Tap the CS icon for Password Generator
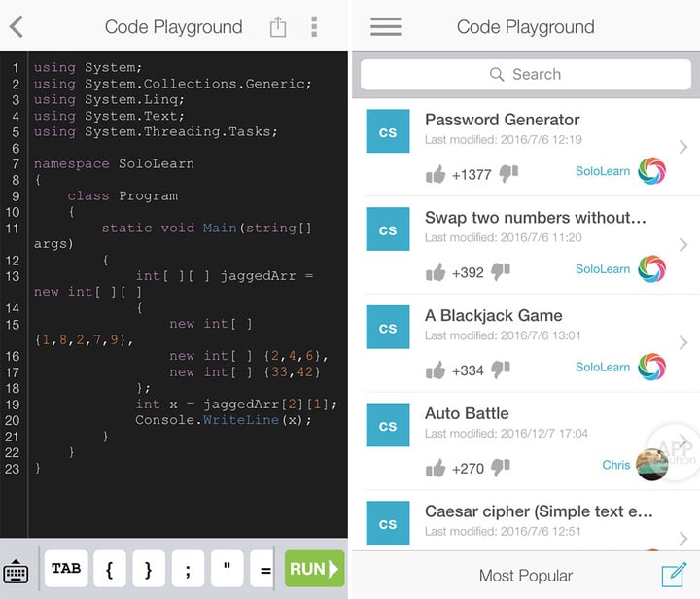The width and height of the screenshot is (700, 599). pyautogui.click(x=388, y=131)
